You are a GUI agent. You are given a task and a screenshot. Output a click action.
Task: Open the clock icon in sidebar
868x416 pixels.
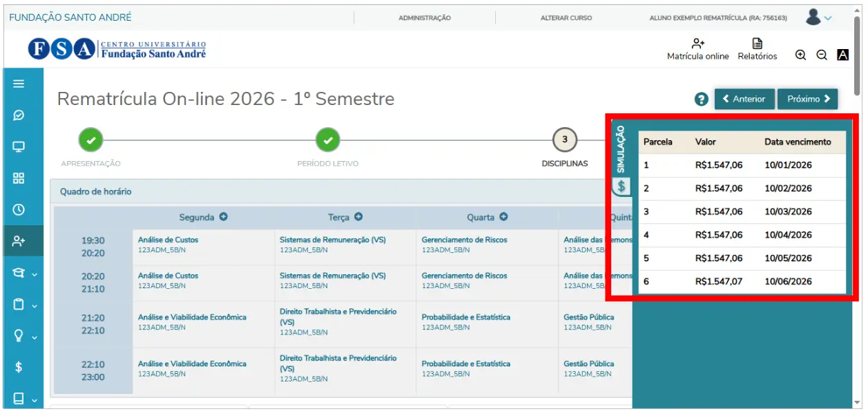[x=19, y=209]
